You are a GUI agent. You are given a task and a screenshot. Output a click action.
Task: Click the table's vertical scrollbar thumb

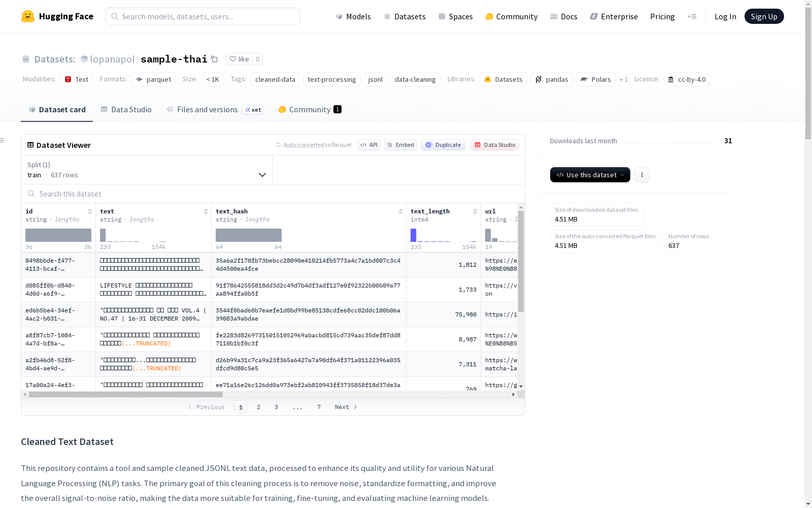click(521, 261)
